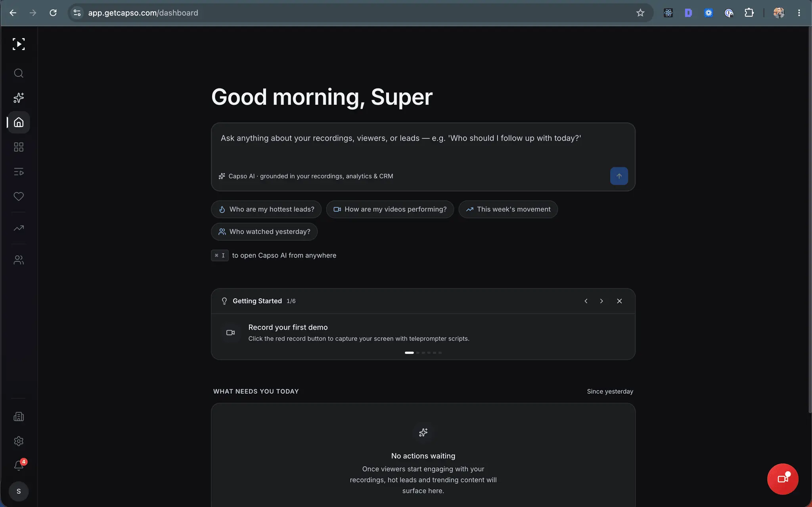Viewport: 812px width, 507px height.
Task: Open the React DevTools extension icon
Action: pos(668,13)
